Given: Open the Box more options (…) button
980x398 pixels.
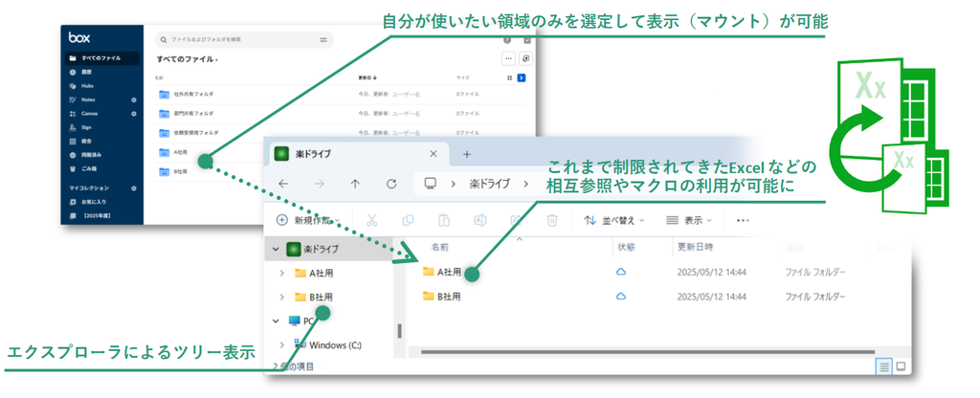Looking at the screenshot, I should coord(509,58).
